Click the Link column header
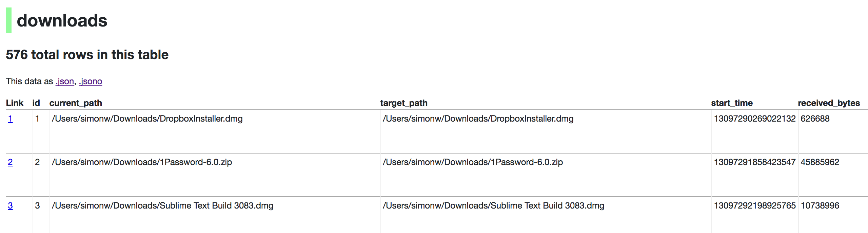This screenshot has width=868, height=233. coord(15,103)
